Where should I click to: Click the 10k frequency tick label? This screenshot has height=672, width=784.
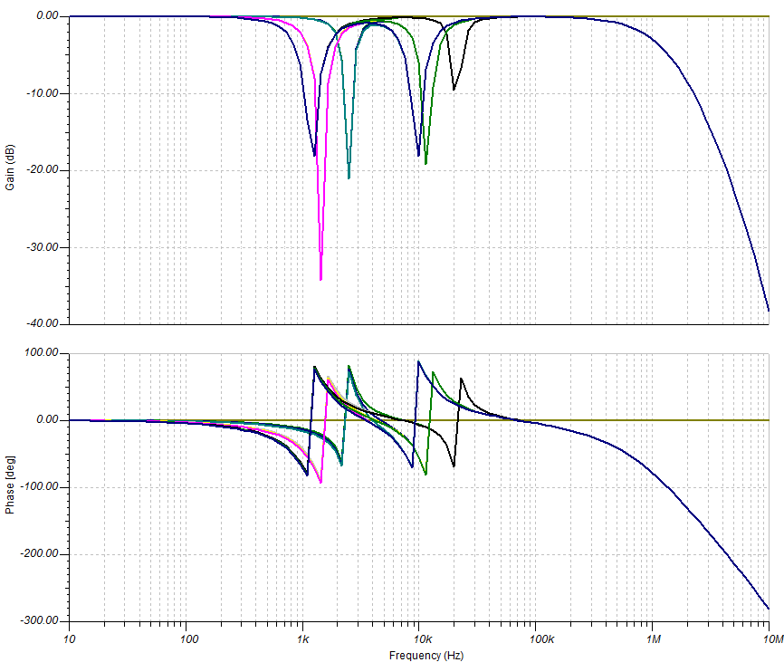[422, 639]
